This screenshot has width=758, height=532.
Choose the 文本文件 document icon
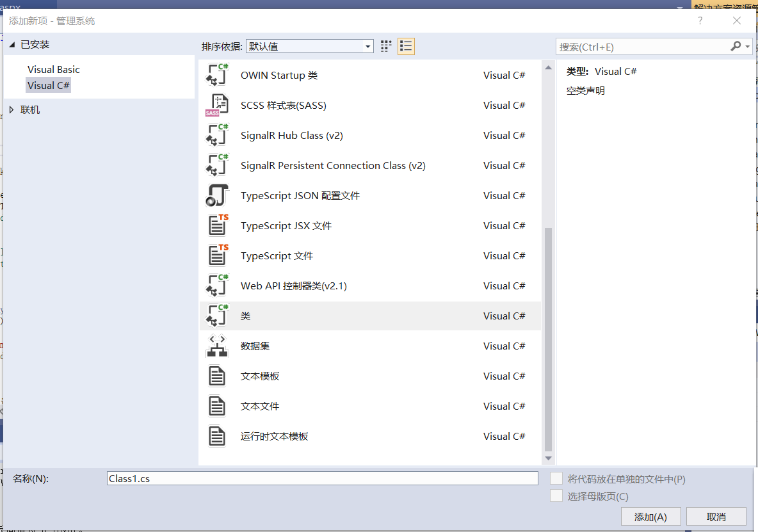217,407
